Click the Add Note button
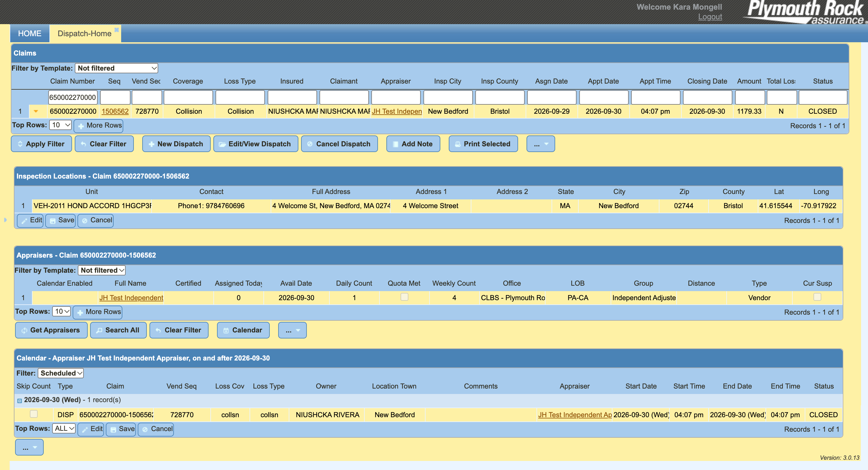 point(413,144)
